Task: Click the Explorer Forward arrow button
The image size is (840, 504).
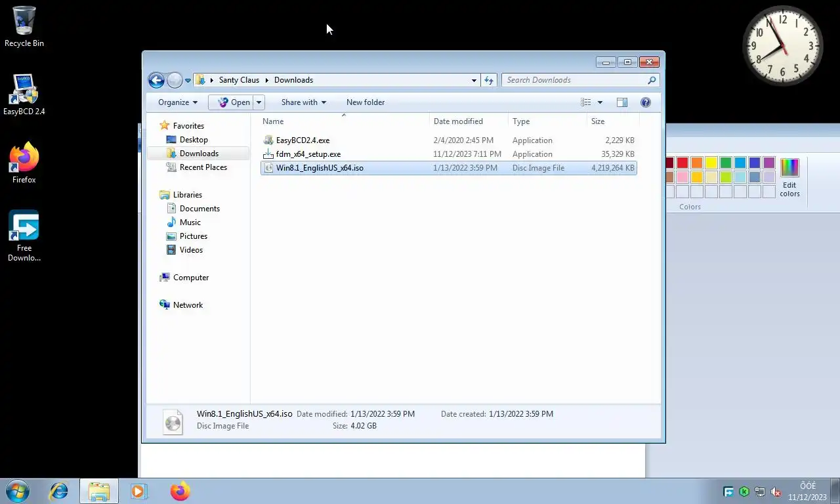Action: [x=175, y=80]
